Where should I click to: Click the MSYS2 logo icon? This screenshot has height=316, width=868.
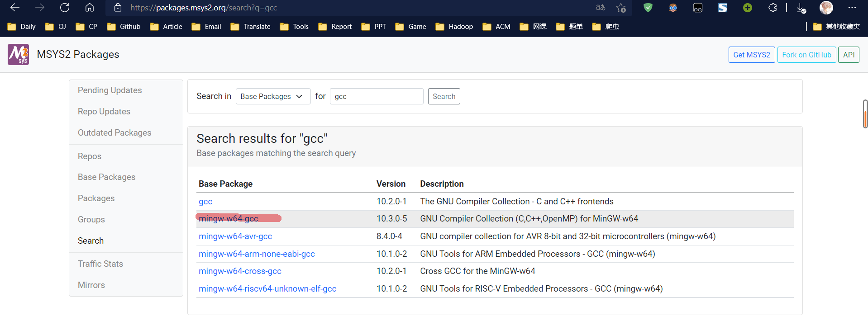click(18, 54)
